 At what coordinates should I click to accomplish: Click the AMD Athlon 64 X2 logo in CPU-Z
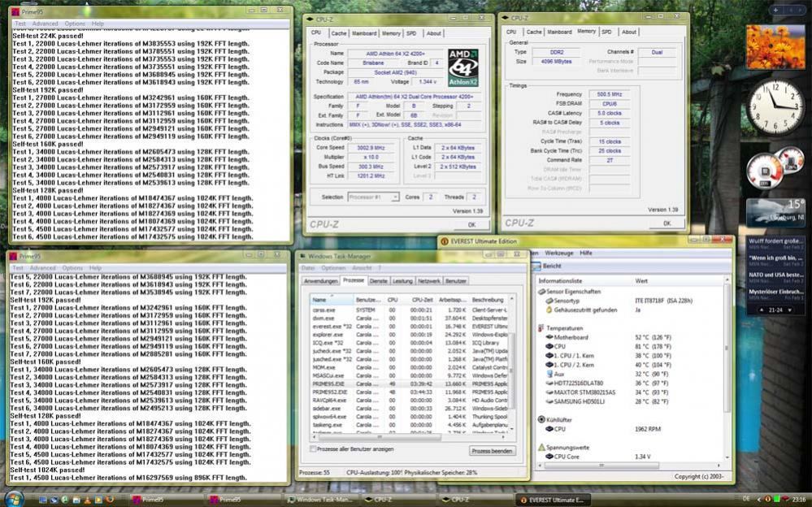[x=462, y=67]
